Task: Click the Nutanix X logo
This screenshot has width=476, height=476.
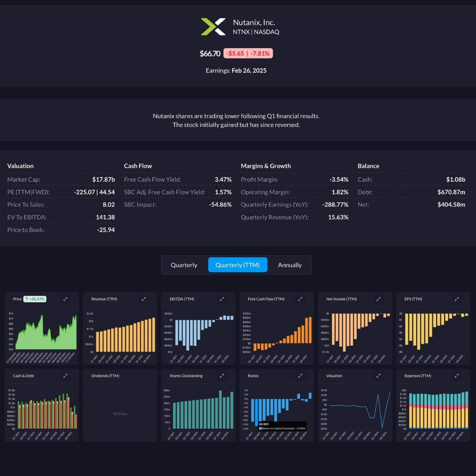Action: point(213,27)
